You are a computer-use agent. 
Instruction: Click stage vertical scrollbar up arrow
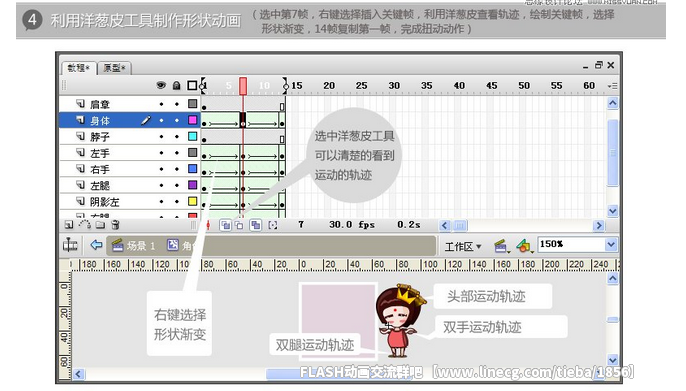click(612, 279)
